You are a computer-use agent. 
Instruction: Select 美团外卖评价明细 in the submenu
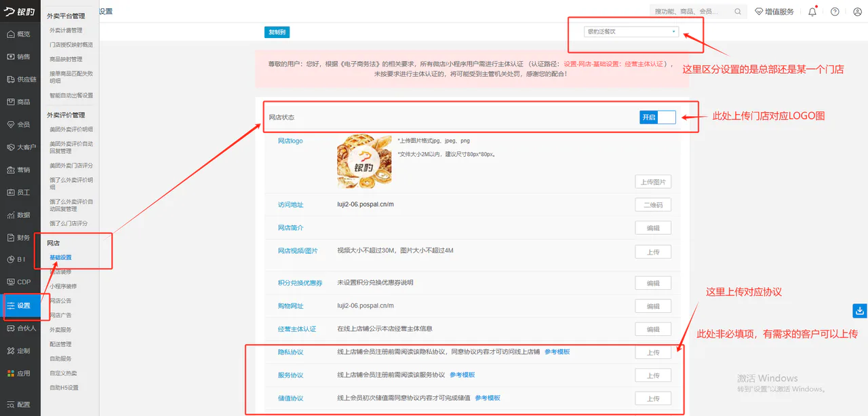71,130
